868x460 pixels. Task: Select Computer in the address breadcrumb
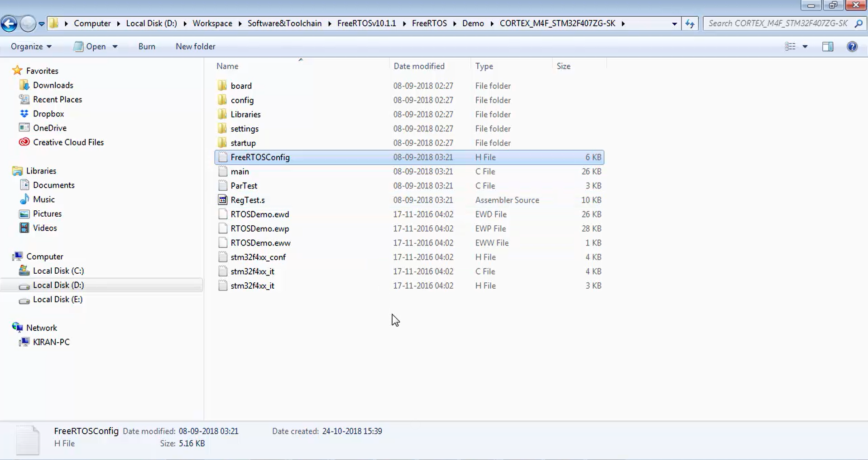click(92, 24)
